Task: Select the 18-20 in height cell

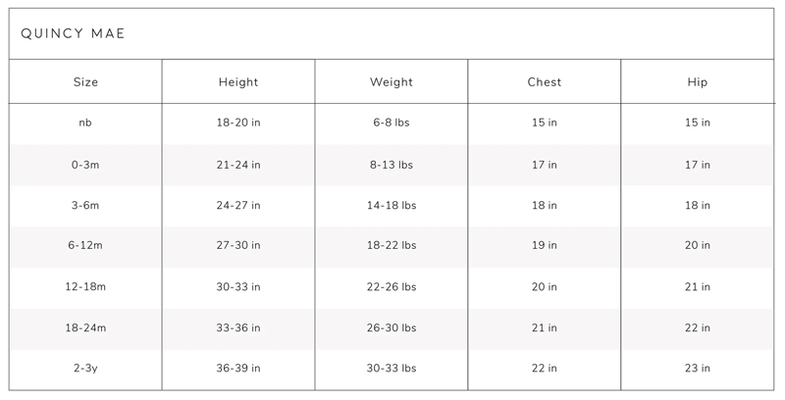Action: click(x=238, y=123)
